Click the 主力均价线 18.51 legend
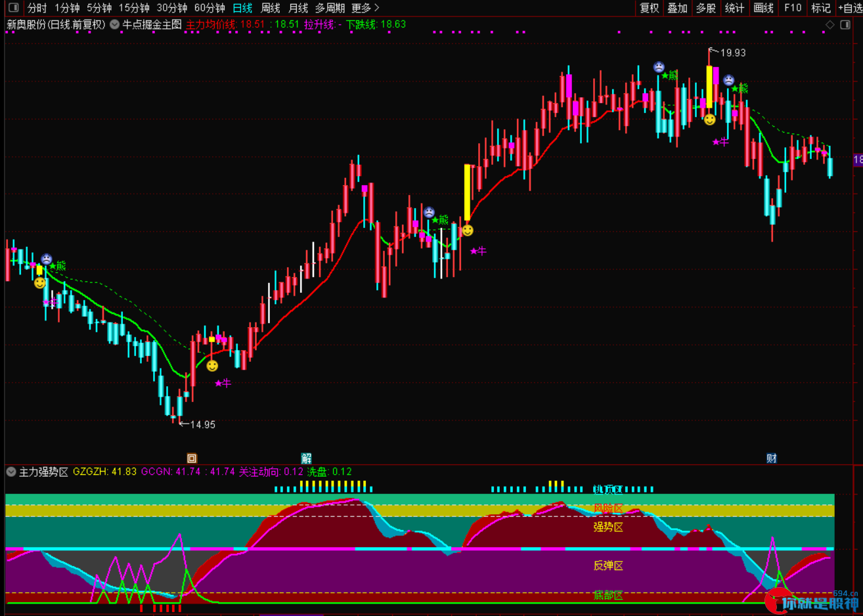This screenshot has height=616, width=863. 225,24
